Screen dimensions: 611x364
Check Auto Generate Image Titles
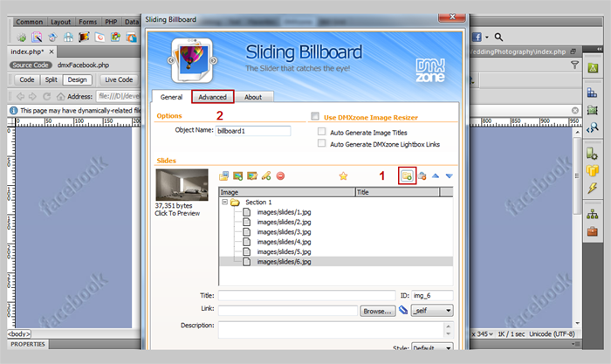(x=321, y=132)
